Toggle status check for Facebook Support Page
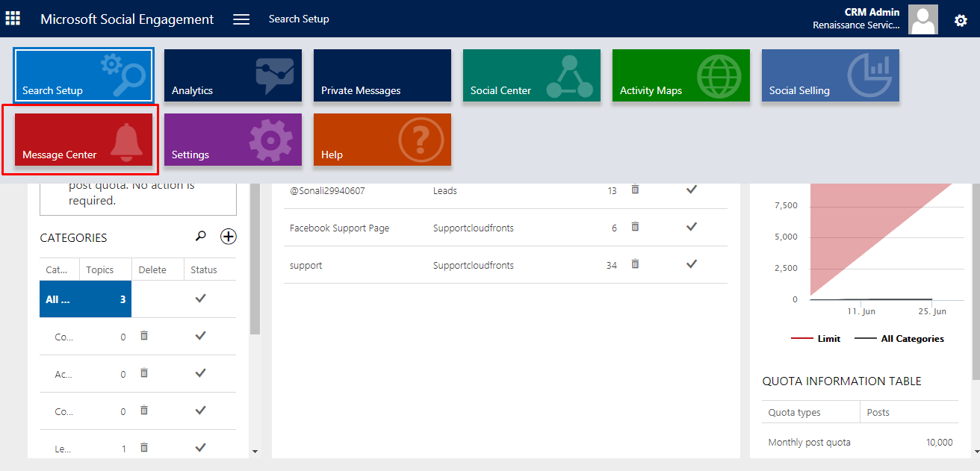 tap(692, 227)
